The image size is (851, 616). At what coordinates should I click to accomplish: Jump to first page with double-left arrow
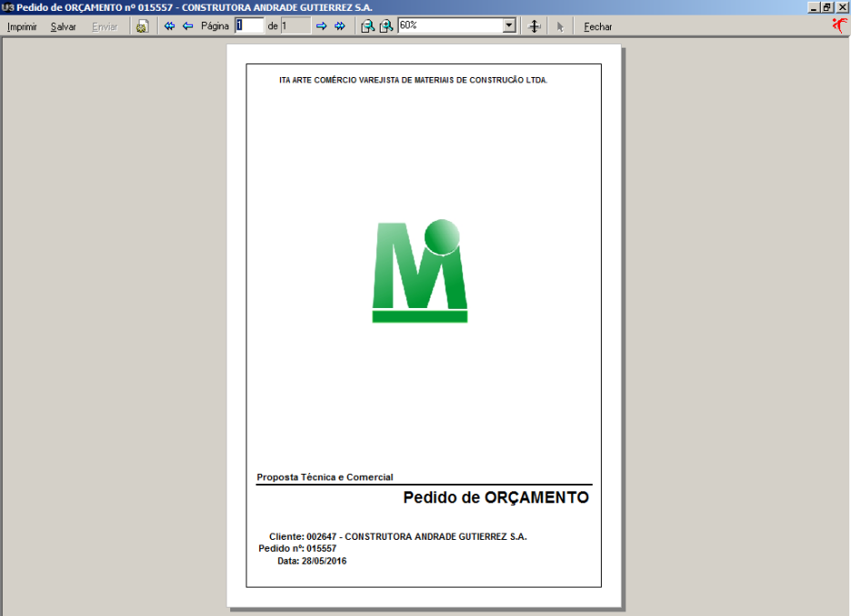169,26
